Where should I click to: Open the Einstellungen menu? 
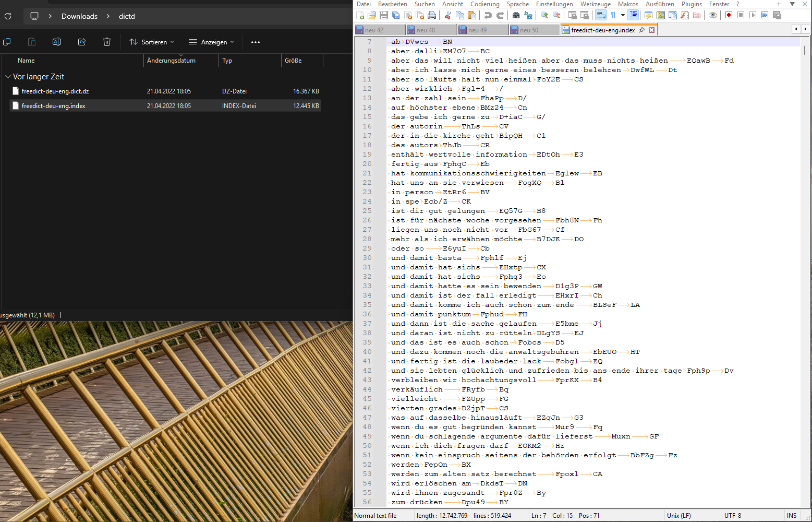[x=554, y=4]
